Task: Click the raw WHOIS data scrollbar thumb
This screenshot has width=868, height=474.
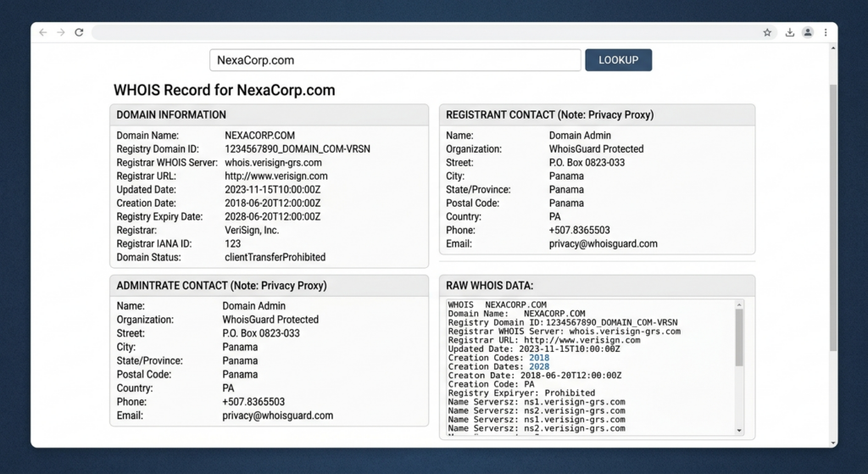Action: pos(739,337)
